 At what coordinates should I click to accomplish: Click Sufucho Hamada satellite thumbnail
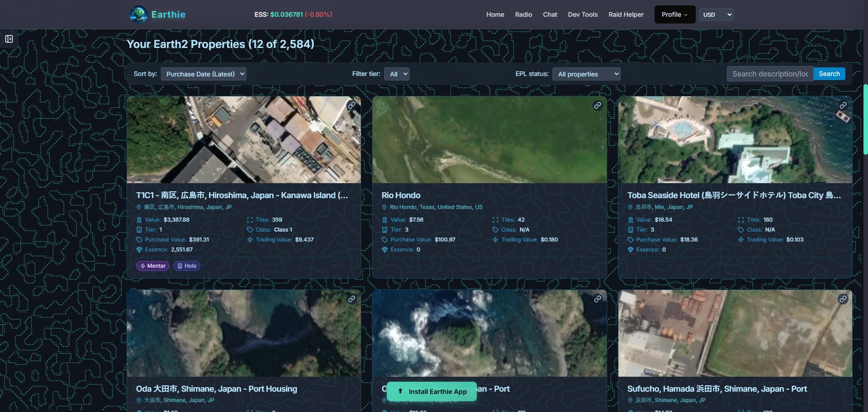point(735,333)
